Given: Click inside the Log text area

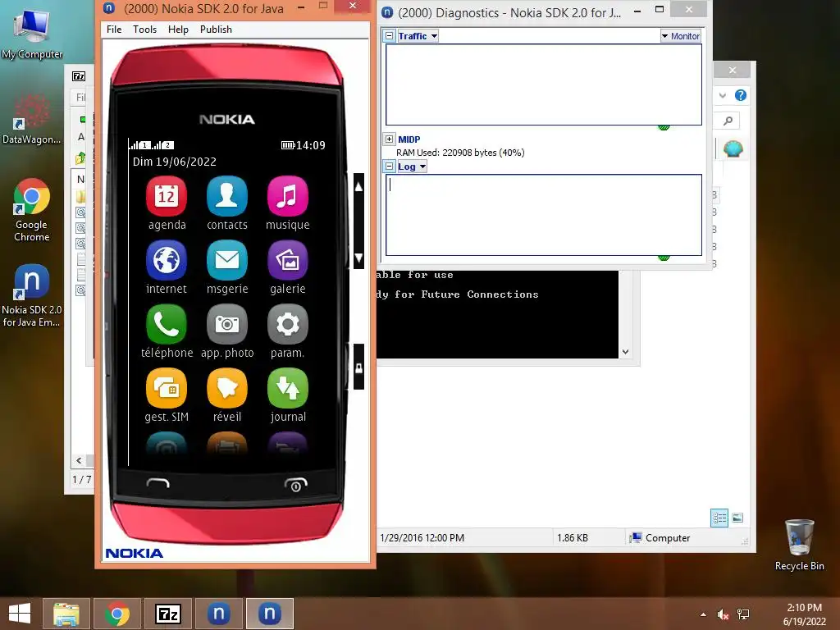Looking at the screenshot, I should (x=544, y=215).
